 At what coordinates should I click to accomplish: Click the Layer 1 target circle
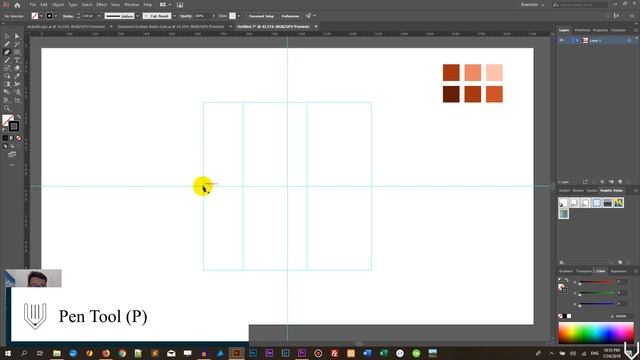[629, 40]
